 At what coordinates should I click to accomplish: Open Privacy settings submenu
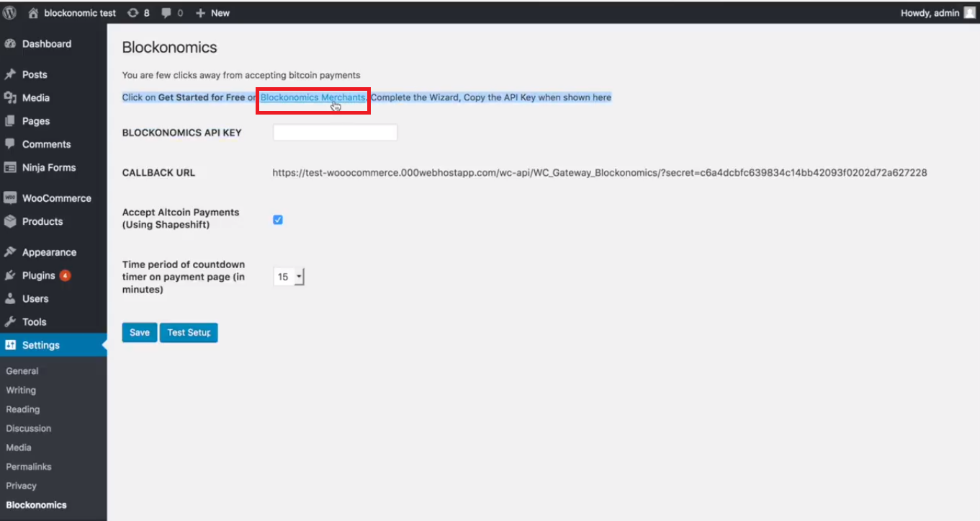click(22, 486)
